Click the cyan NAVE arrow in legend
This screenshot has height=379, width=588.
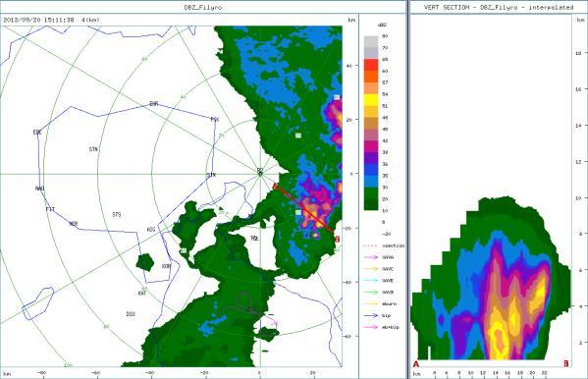click(x=370, y=281)
